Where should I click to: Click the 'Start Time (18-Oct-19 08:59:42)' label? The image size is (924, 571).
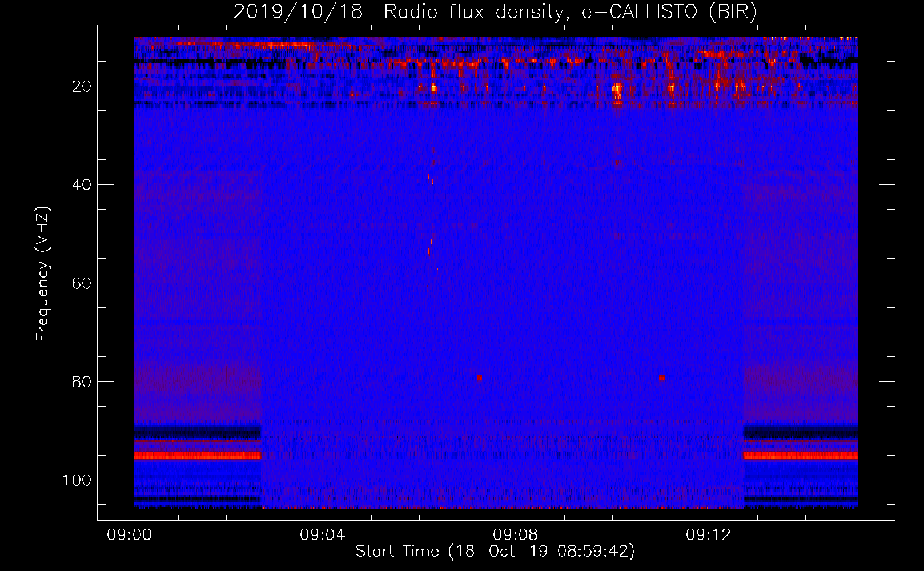495,552
